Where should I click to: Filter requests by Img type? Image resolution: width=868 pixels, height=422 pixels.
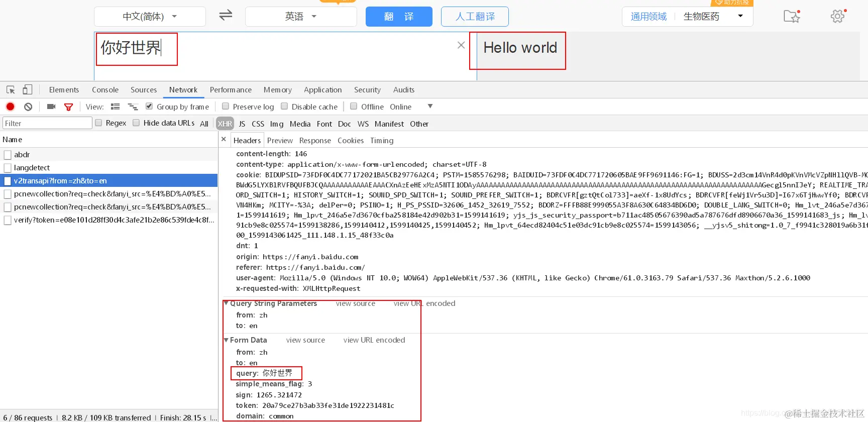point(277,124)
